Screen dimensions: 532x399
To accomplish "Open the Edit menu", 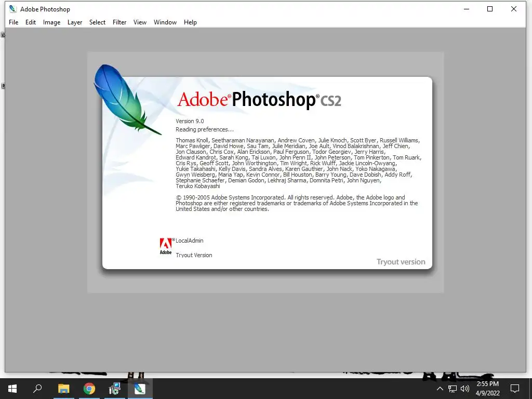I will click(31, 22).
